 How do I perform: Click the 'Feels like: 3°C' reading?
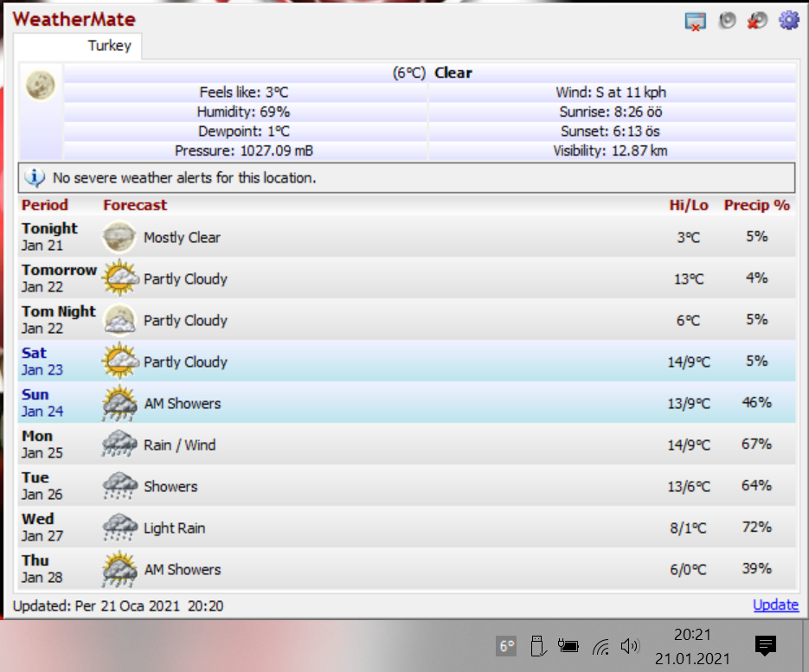[244, 93]
